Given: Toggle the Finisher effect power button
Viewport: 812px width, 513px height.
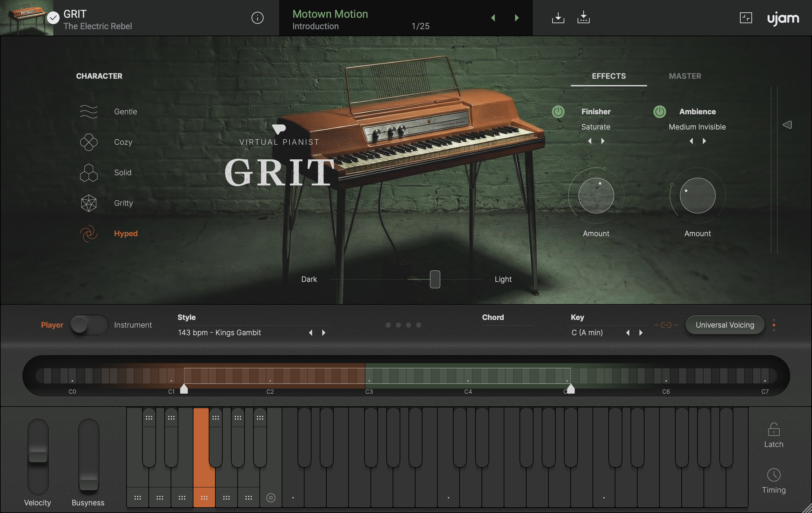Looking at the screenshot, I should 559,112.
